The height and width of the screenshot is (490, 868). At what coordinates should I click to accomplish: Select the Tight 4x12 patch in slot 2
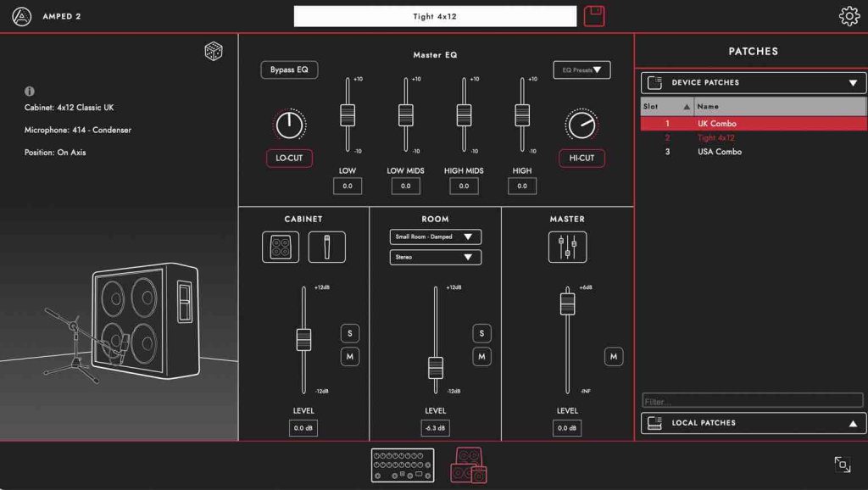click(x=737, y=136)
